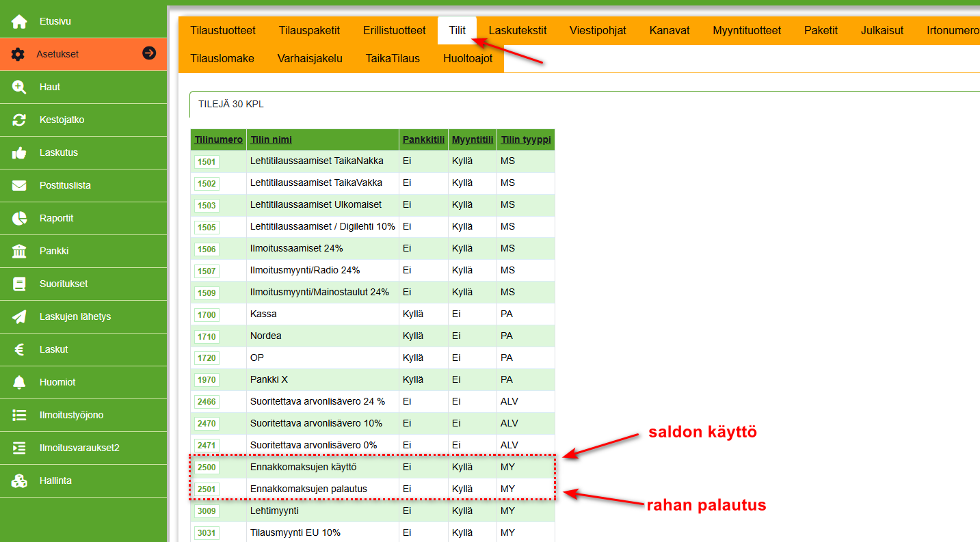Click the Etusivu home icon
This screenshot has width=980, height=542.
(x=19, y=21)
